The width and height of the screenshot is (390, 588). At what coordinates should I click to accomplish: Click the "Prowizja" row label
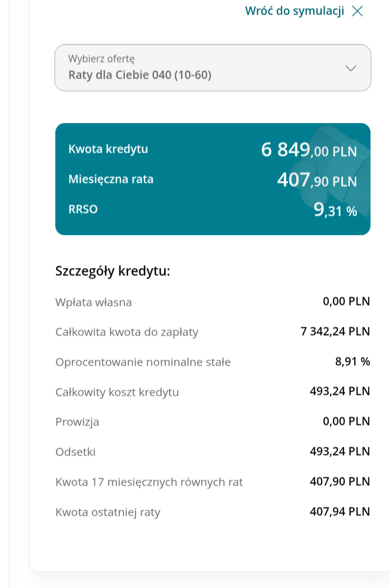[x=77, y=422]
